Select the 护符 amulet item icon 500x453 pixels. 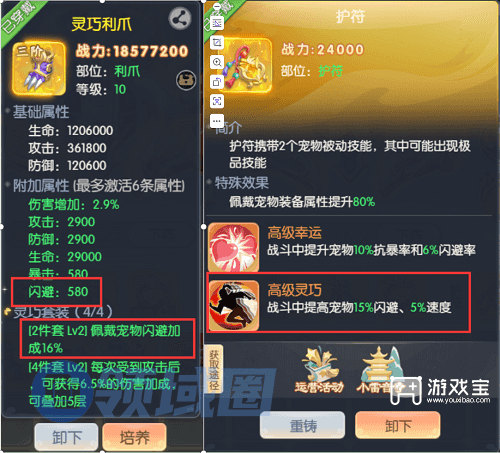(246, 65)
